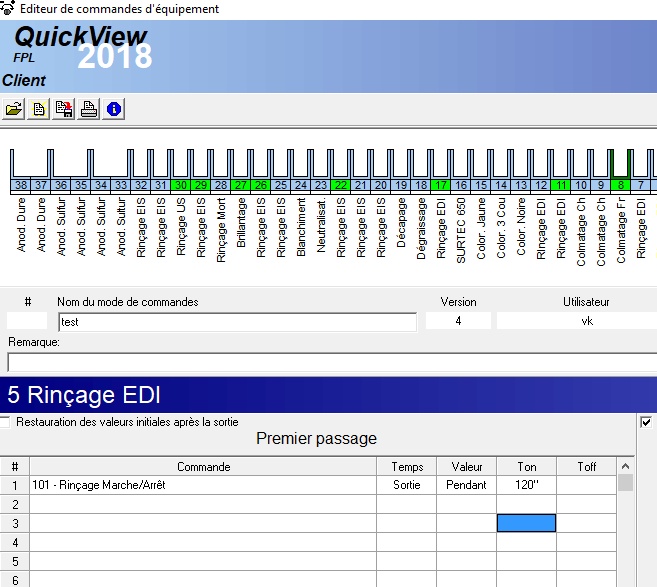Viewport: 657px width, 587px height.
Task: Click the window's app icon in title bar
Action: point(8,8)
